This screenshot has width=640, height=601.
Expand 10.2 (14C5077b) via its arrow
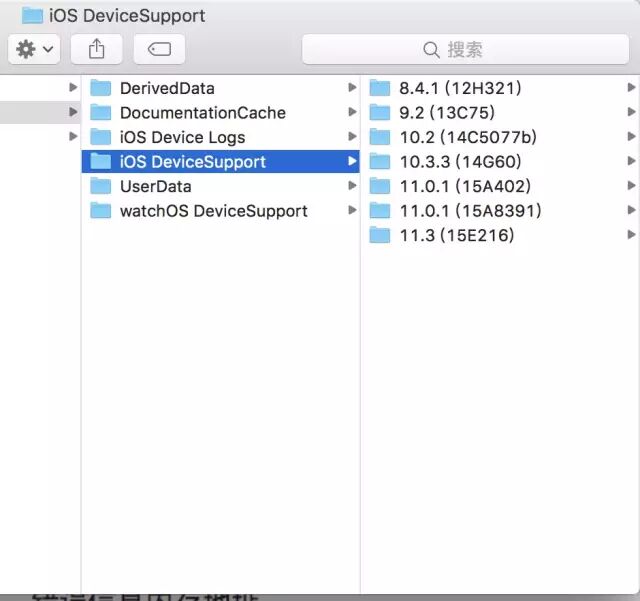pyautogui.click(x=631, y=136)
